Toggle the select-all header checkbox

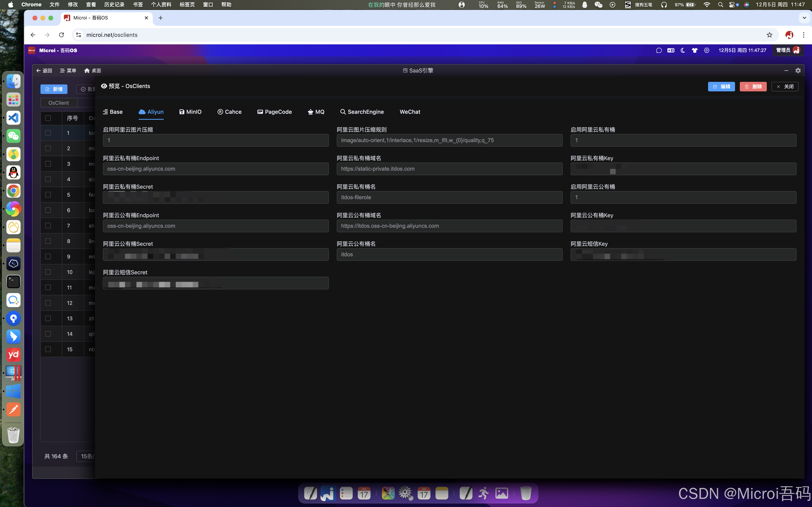click(48, 118)
